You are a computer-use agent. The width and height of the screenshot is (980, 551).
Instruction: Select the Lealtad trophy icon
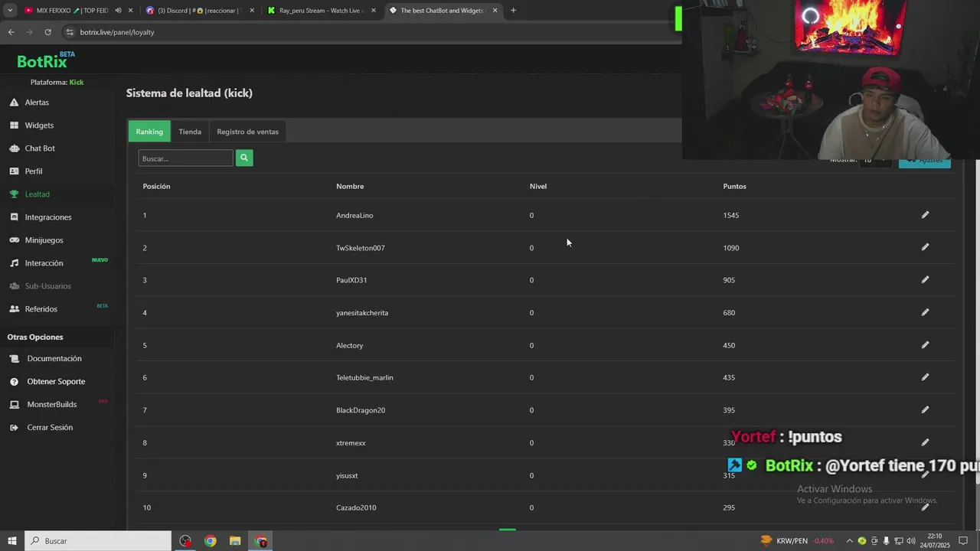[x=14, y=194]
